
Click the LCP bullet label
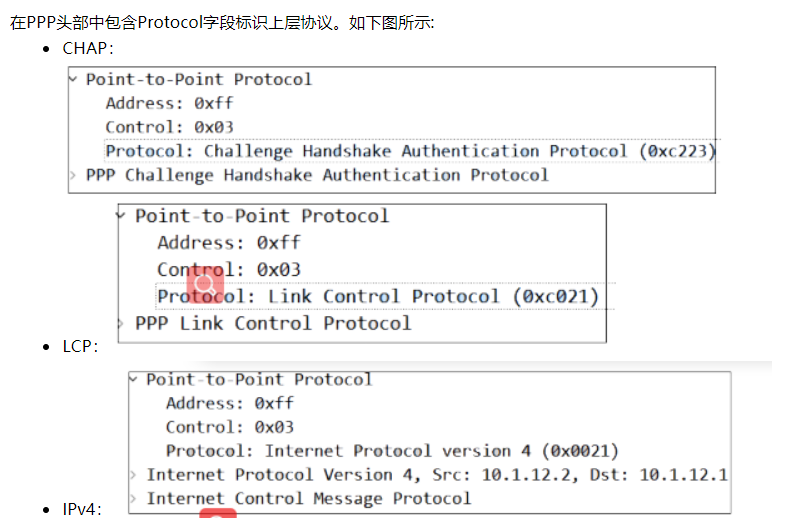click(80, 347)
